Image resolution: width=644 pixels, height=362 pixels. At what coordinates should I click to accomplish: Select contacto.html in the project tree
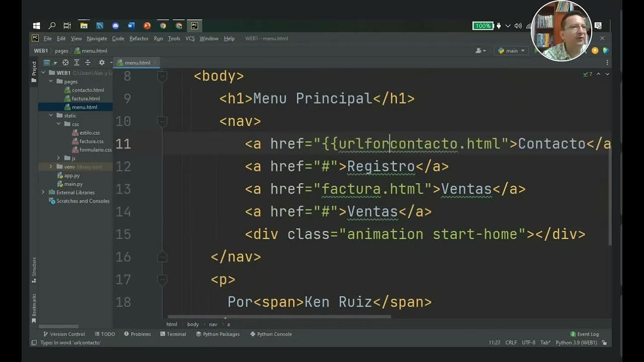(x=84, y=90)
